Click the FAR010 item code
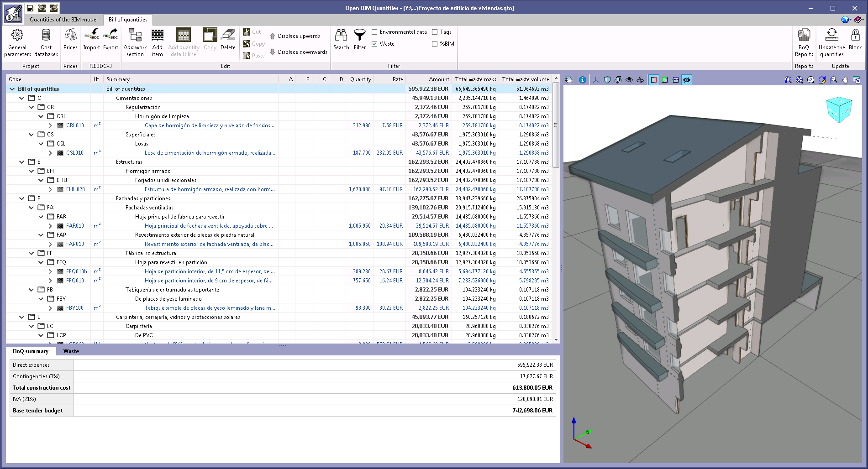Viewport: 868px width, 469px height. point(75,226)
